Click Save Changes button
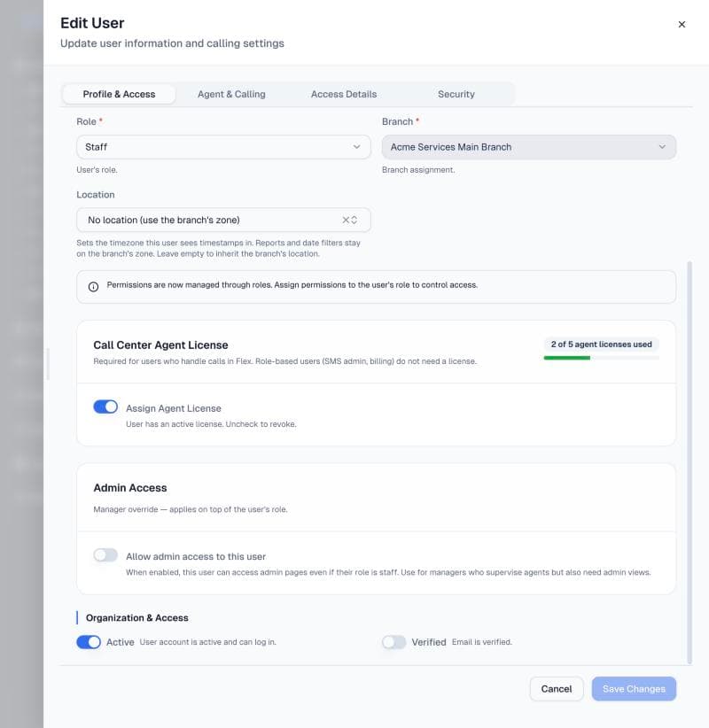Viewport: 709px width, 728px height. (x=634, y=688)
